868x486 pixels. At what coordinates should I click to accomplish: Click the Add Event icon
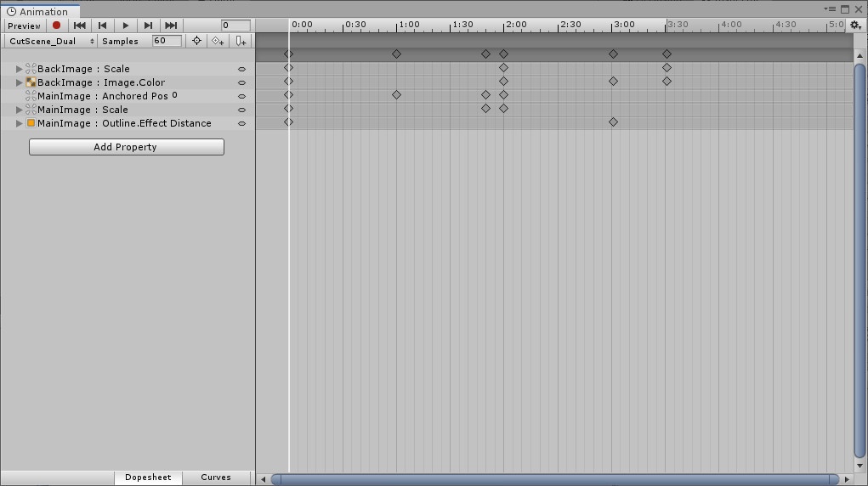coord(241,41)
